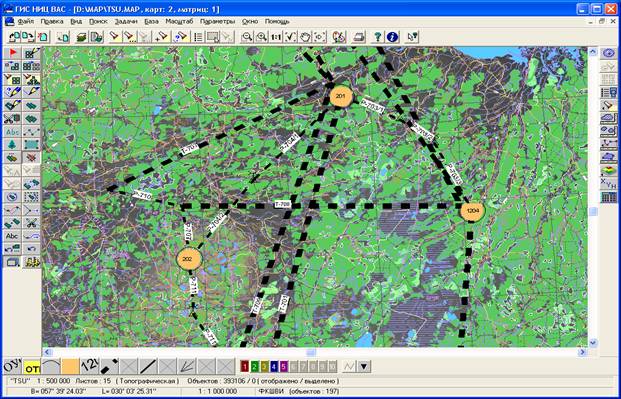621x399 pixels.
Task: Click the 1:1 scale button
Action: pos(276,37)
